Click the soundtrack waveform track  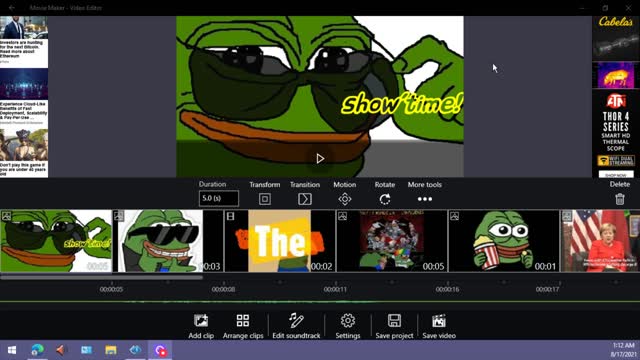pos(320,302)
